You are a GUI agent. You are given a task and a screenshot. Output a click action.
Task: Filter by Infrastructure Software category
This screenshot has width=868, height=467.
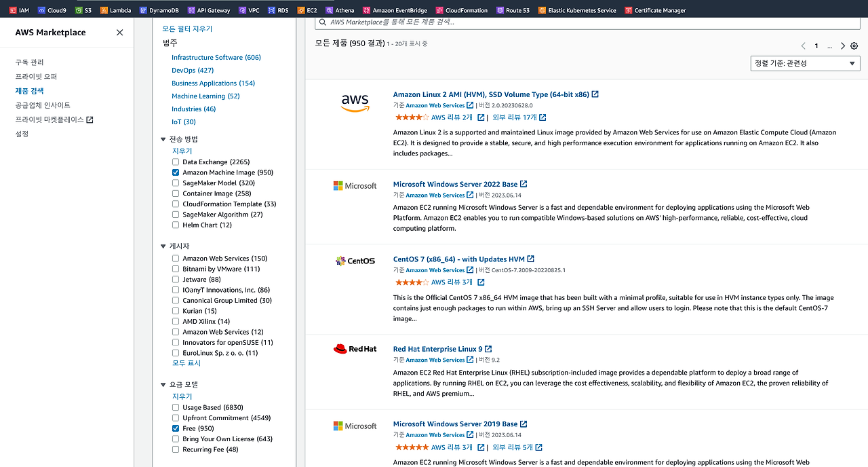pos(216,58)
